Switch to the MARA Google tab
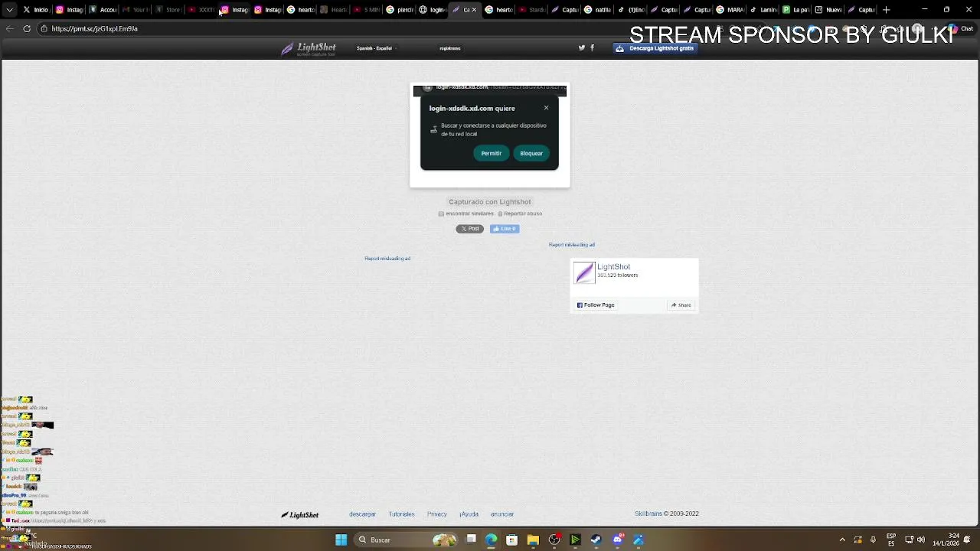 tap(730, 10)
